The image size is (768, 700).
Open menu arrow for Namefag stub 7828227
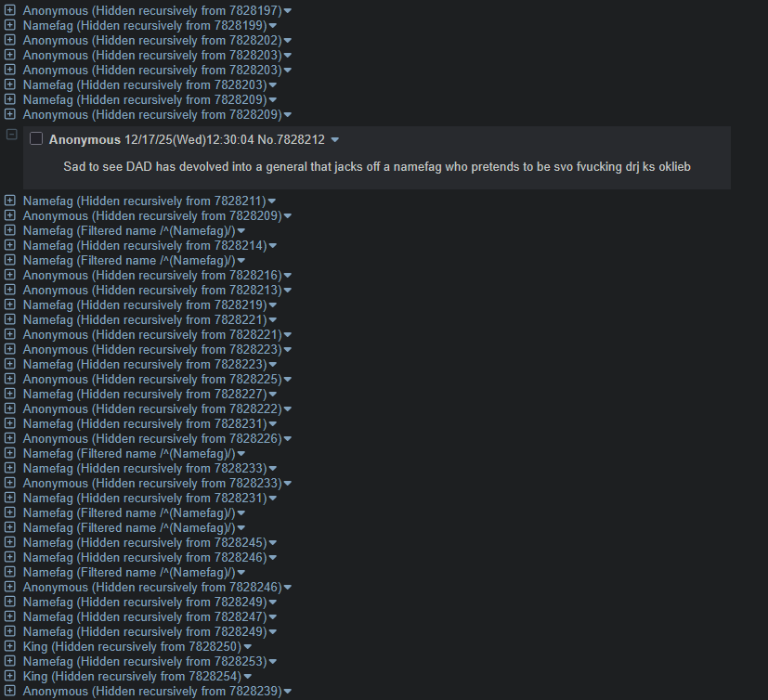click(273, 395)
